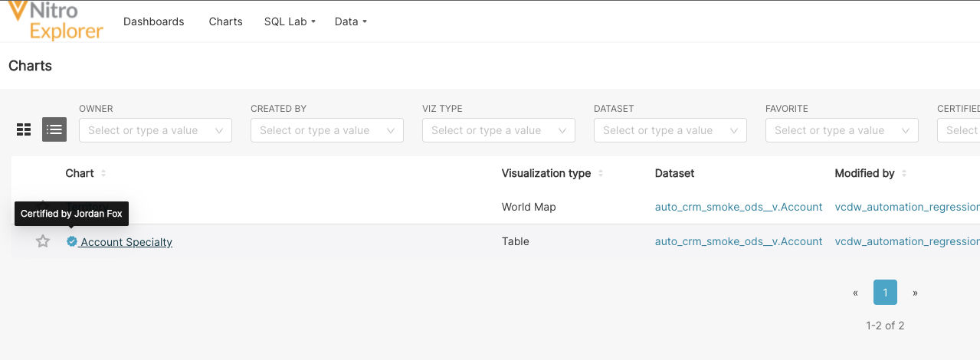Go to the next page arrow
Image resolution: width=980 pixels, height=360 pixels.
(915, 293)
